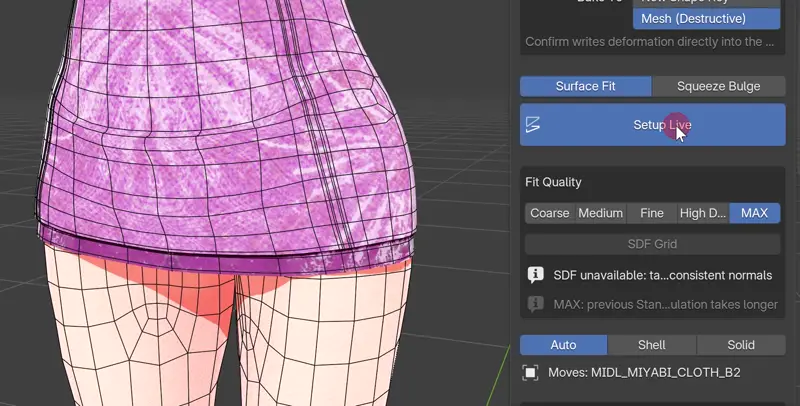Click the Moves: MIDL_MIYABI_CLOTH_B2 text

pos(644,373)
